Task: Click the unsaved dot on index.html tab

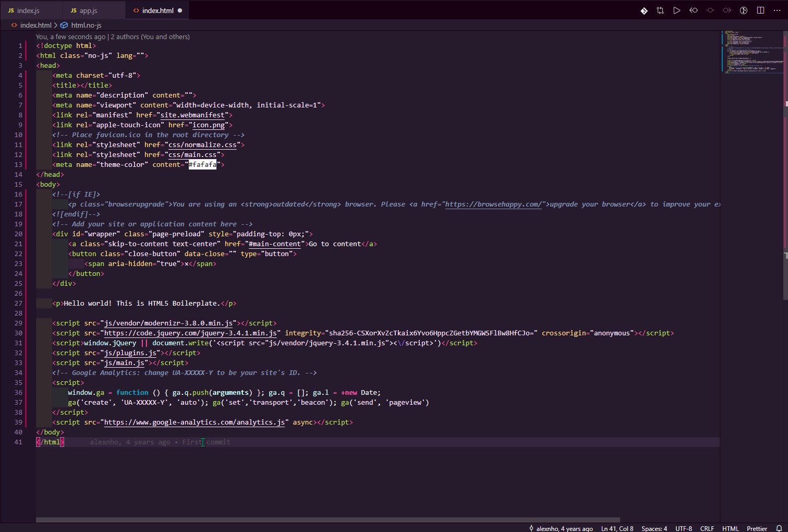Action: pyautogui.click(x=180, y=10)
